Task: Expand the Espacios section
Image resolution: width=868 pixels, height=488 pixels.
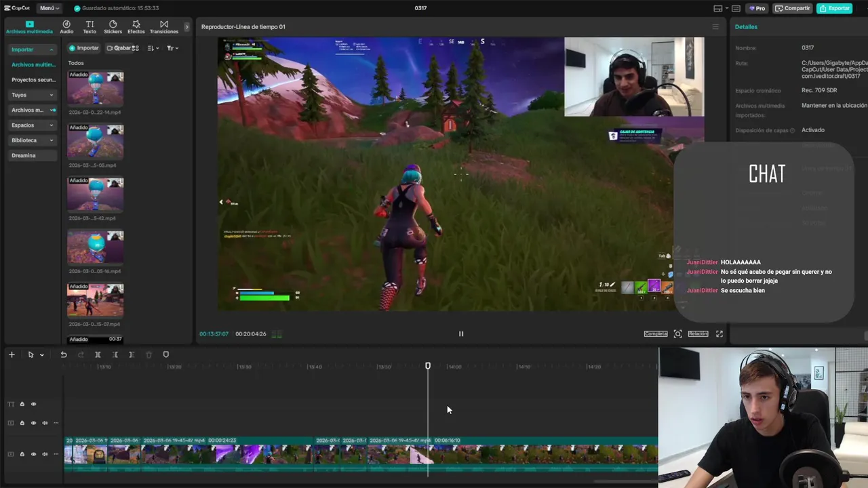Action: point(32,125)
